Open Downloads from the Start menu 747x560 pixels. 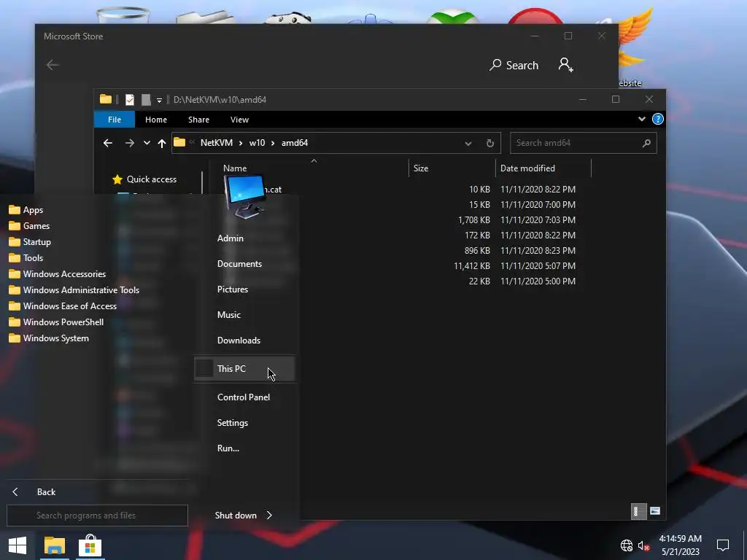[x=239, y=341]
